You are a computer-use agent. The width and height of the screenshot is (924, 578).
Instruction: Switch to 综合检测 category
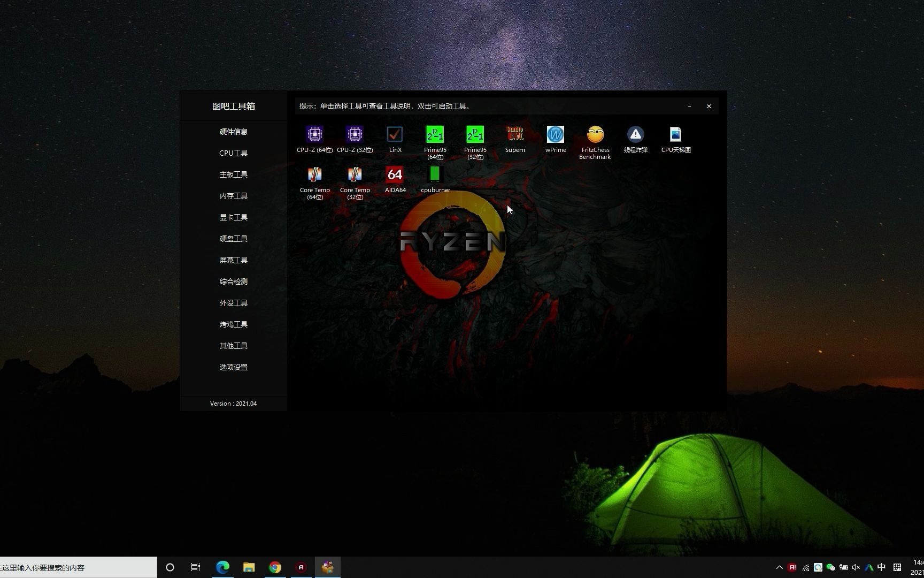coord(234,282)
